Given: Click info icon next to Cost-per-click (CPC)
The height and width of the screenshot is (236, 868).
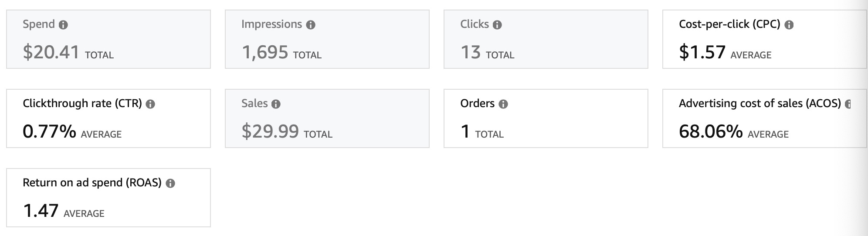Looking at the screenshot, I should [x=789, y=25].
